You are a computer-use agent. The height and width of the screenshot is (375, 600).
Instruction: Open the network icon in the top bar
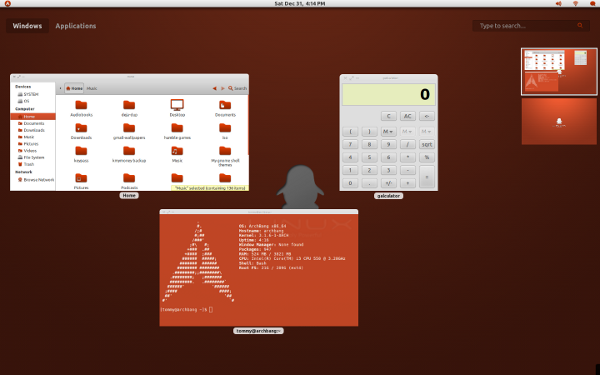pos(576,3)
